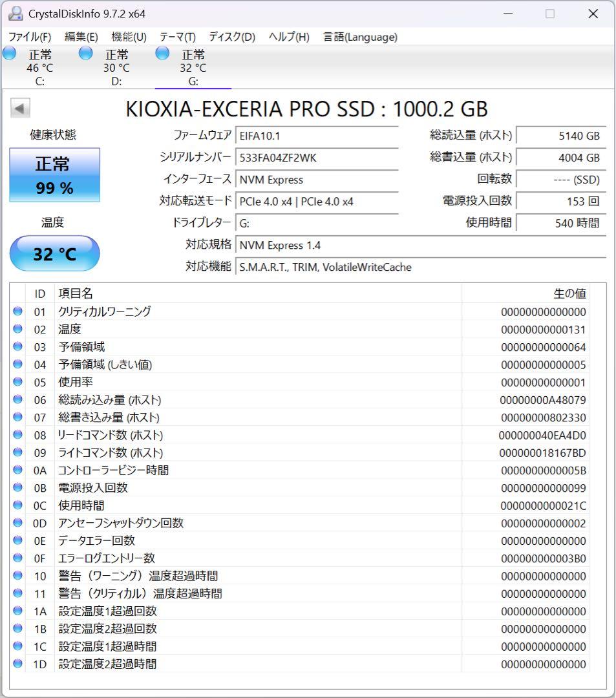
Task: Open the 言語(Language) menu
Action: point(359,37)
